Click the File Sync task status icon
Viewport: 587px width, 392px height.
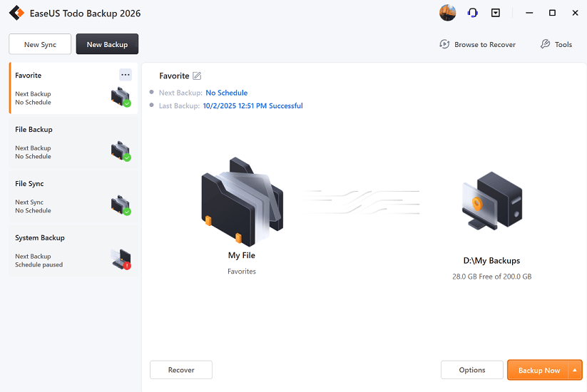tap(121, 205)
